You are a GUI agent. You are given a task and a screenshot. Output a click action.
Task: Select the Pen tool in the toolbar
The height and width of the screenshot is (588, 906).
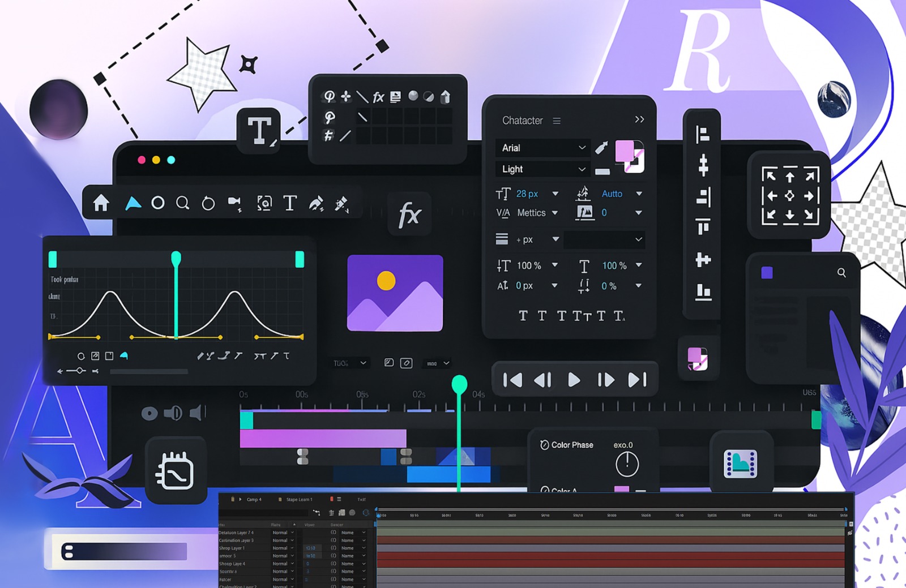[315, 204]
